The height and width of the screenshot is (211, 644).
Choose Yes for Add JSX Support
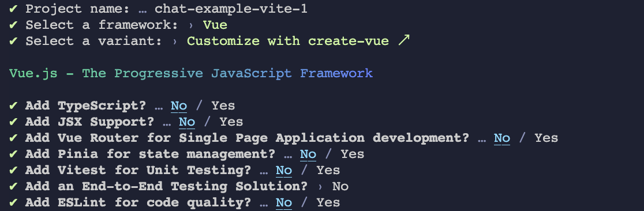pos(231,122)
